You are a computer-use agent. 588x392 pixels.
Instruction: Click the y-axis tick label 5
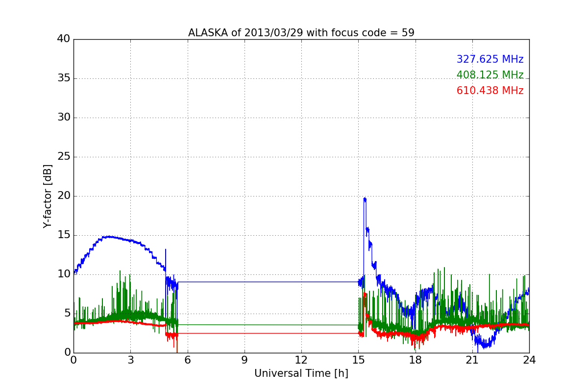67,314
